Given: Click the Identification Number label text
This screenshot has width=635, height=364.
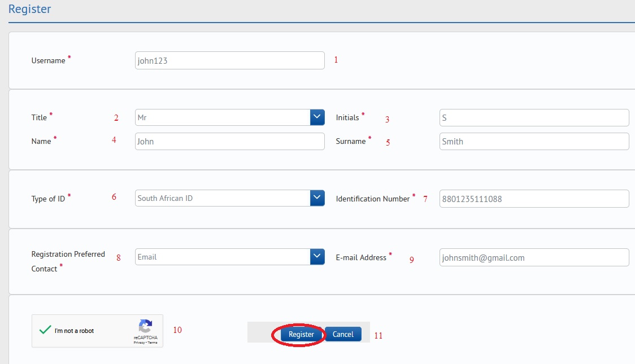Looking at the screenshot, I should [x=372, y=199].
